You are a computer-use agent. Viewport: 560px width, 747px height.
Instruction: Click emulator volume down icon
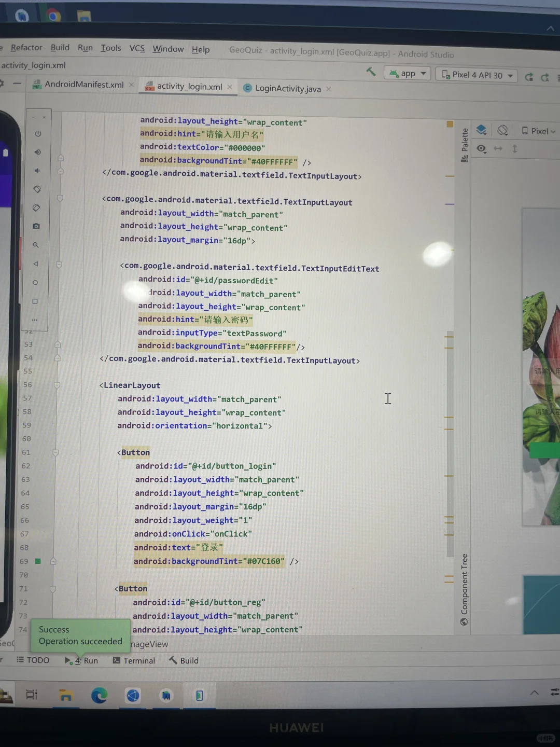[37, 171]
